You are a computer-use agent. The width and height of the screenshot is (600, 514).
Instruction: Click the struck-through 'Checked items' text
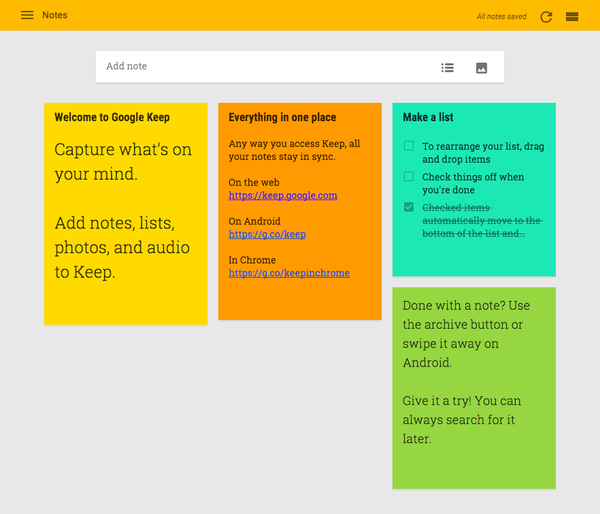(x=482, y=220)
